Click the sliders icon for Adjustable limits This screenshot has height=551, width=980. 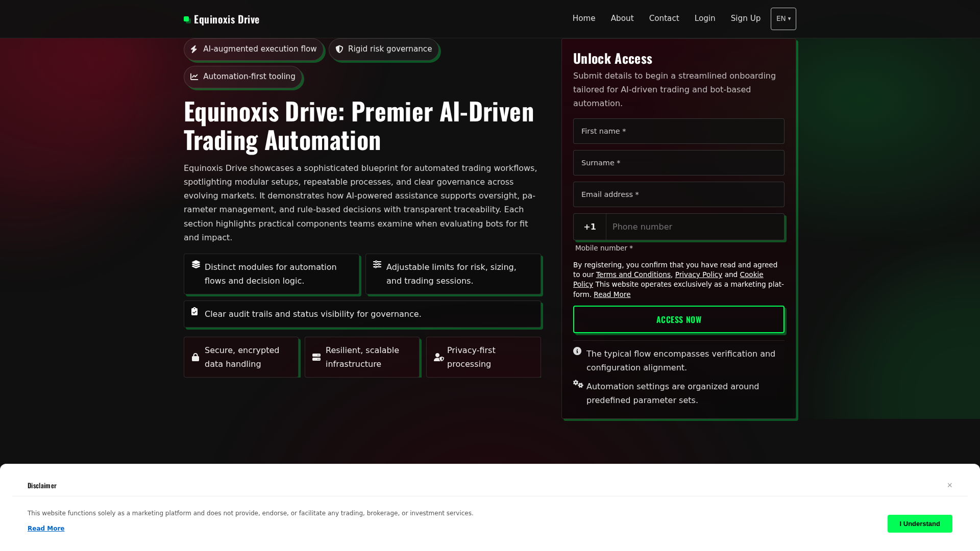(x=377, y=264)
